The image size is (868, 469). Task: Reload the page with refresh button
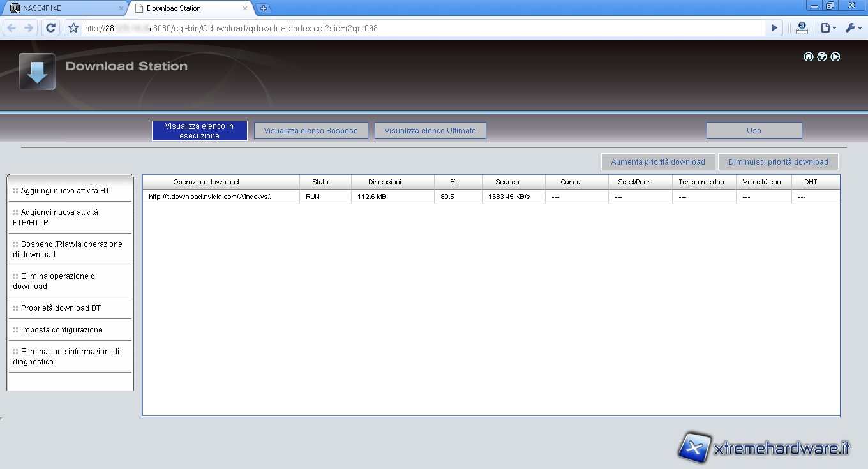[51, 28]
